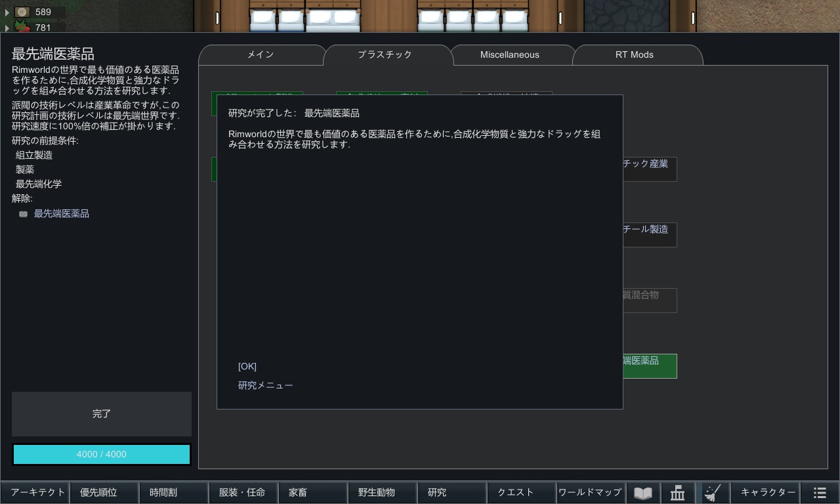Viewport: 840px width, 504px height.
Task: Switch to the メイン research tab
Action: point(261,55)
